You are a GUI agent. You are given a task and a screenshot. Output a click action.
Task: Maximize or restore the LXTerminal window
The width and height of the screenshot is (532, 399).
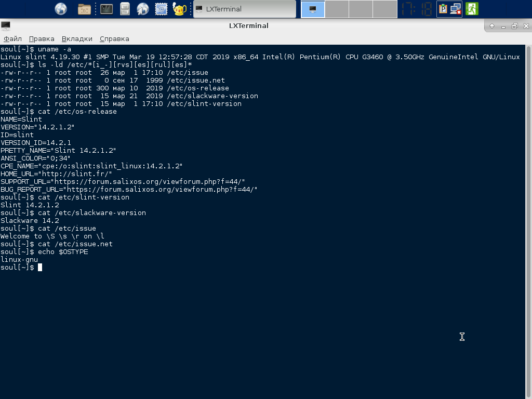point(515,26)
